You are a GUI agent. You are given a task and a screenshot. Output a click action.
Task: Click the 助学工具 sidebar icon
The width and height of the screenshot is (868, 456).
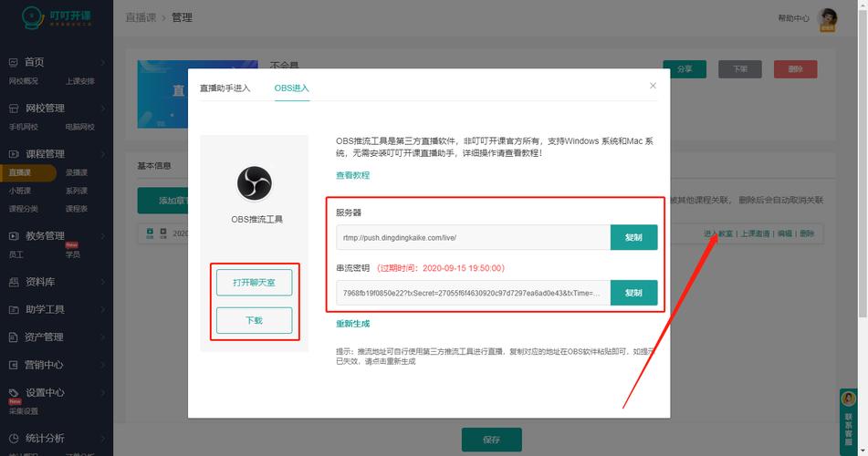coord(14,309)
